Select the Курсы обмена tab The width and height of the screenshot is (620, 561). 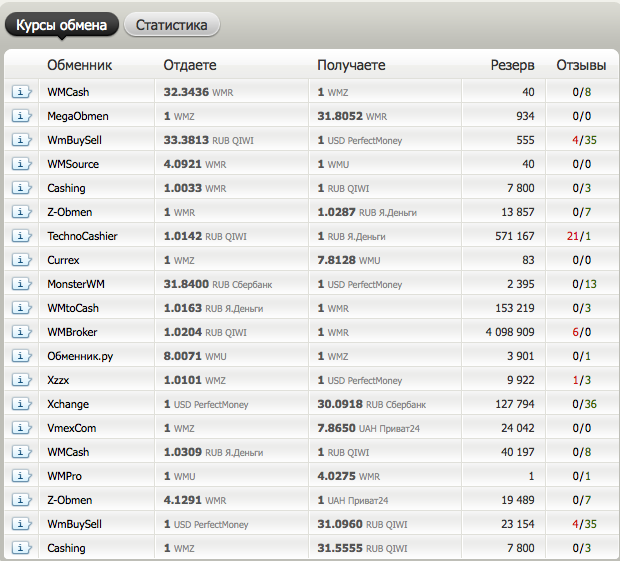tap(61, 25)
